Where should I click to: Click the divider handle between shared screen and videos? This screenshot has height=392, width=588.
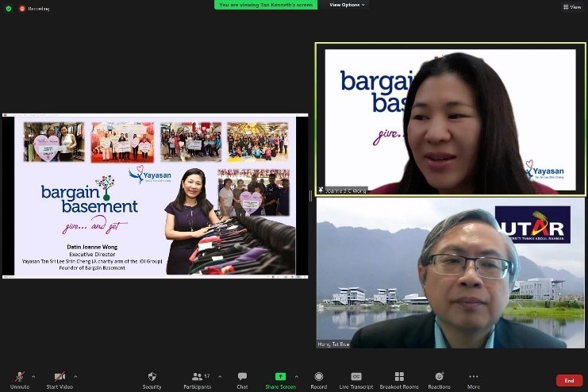coord(310,196)
